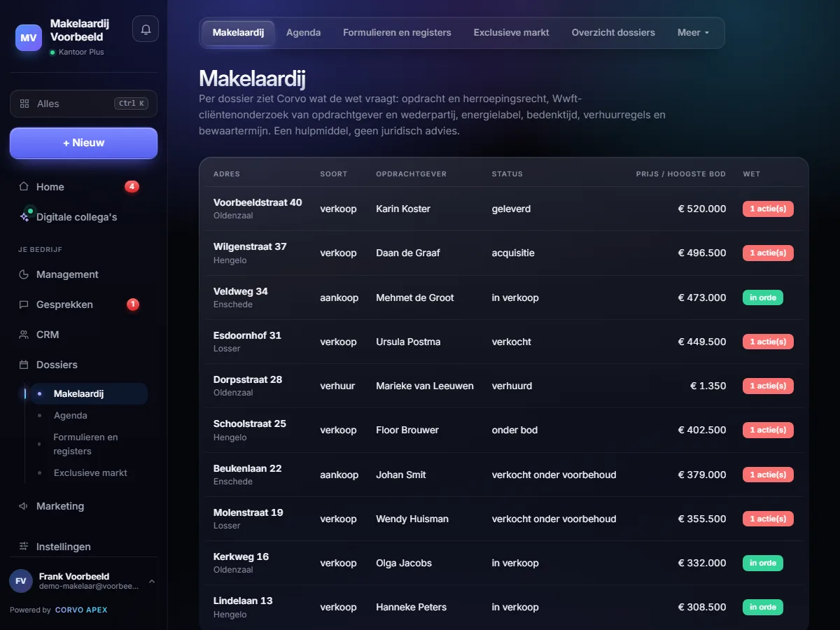
Task: Click the Kantoor Plus status label
Action: (81, 52)
